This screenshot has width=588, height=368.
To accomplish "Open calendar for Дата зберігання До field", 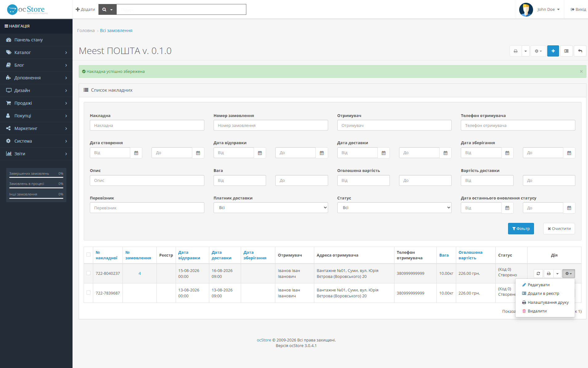I will point(569,153).
